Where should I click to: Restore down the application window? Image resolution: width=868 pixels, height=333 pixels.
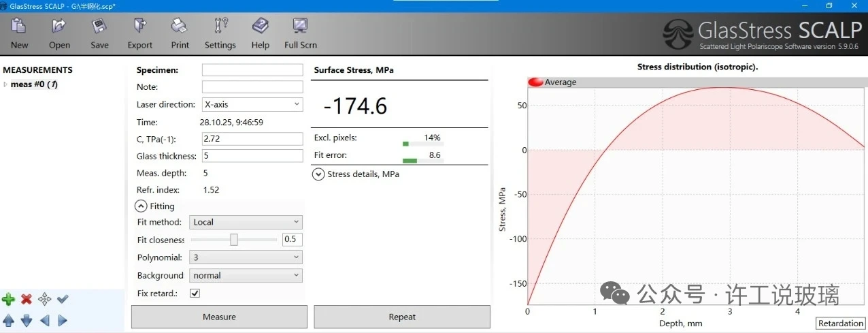(x=829, y=5)
